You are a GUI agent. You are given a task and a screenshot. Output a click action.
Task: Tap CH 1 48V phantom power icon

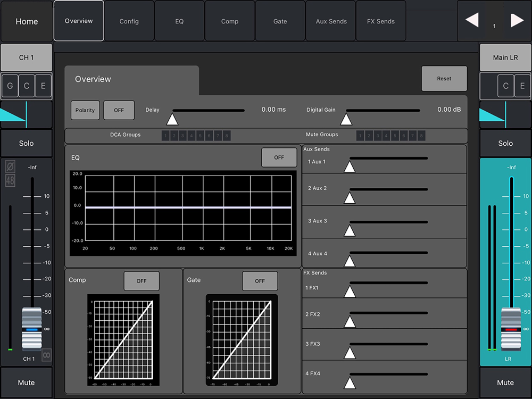[10, 180]
